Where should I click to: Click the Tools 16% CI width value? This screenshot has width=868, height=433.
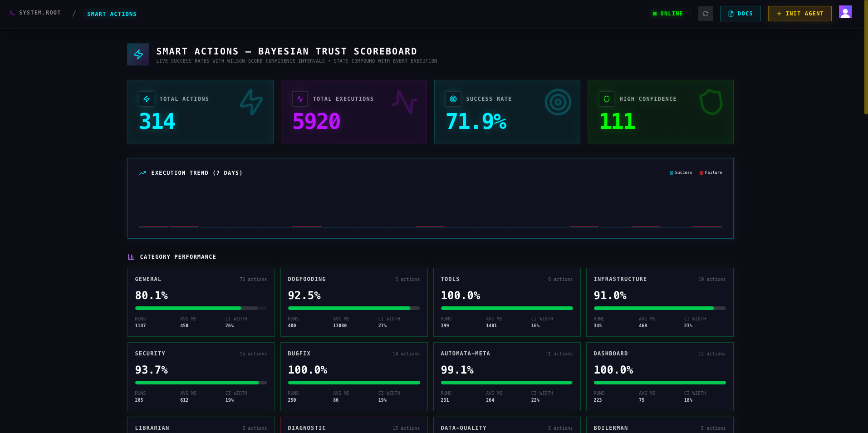click(535, 326)
